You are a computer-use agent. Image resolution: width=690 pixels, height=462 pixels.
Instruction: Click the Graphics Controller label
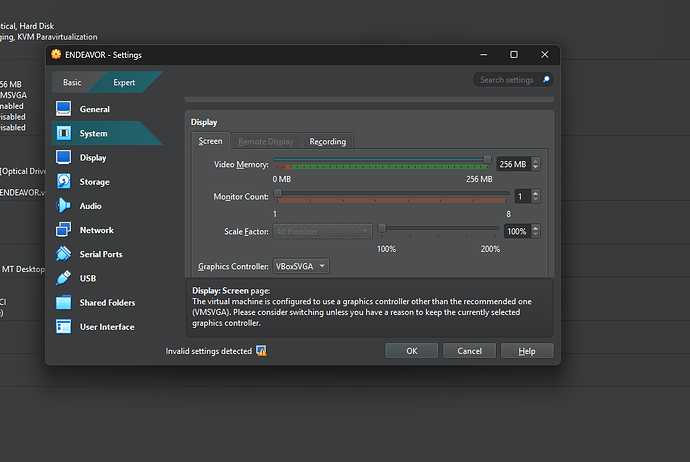coord(233,267)
